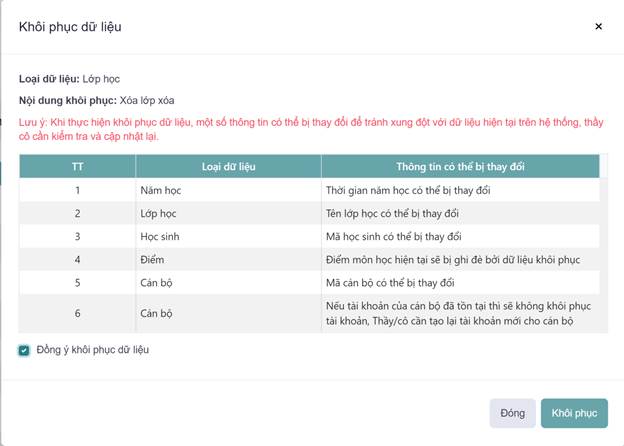Click the dialog title Khôi phục dữ liệu
Screen dimensions: 624x446
click(70, 27)
